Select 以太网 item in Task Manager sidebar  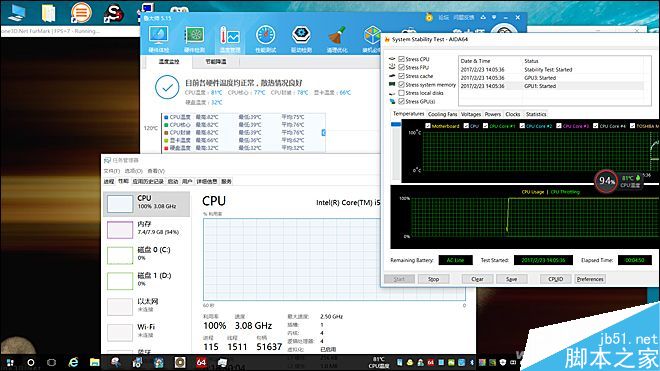(x=146, y=307)
